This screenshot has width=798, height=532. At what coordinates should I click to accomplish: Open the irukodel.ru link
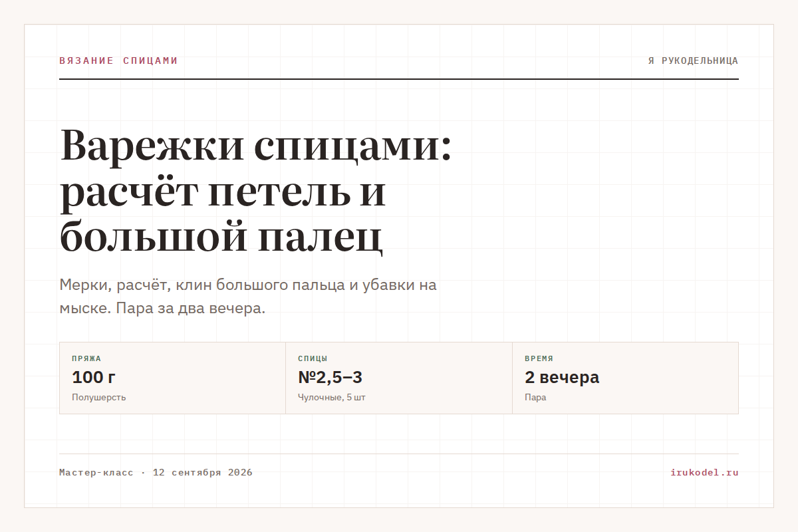tap(705, 473)
